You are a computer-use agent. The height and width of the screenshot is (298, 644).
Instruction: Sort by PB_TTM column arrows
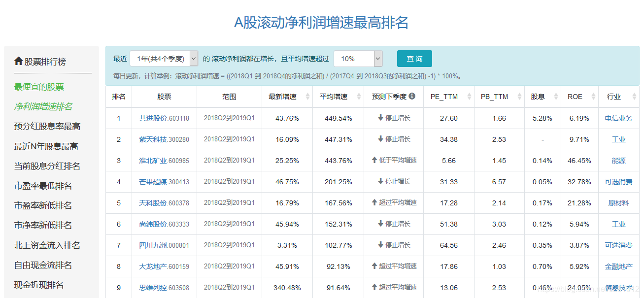[x=519, y=97]
